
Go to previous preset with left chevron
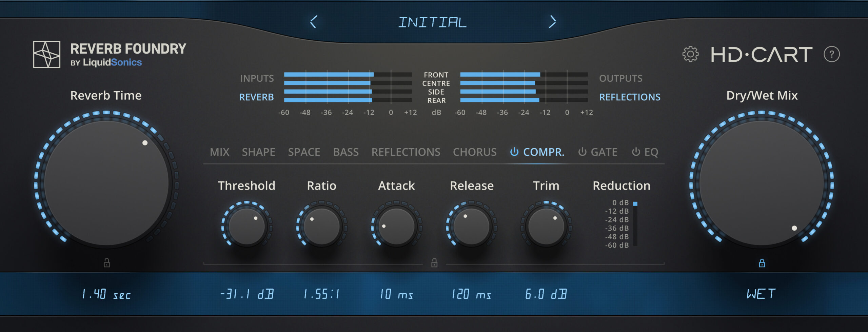click(314, 22)
